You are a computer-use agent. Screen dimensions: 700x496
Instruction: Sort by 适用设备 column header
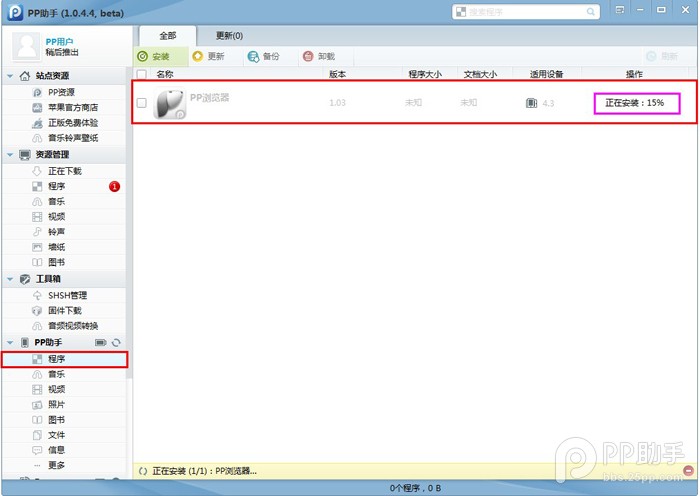click(x=546, y=74)
